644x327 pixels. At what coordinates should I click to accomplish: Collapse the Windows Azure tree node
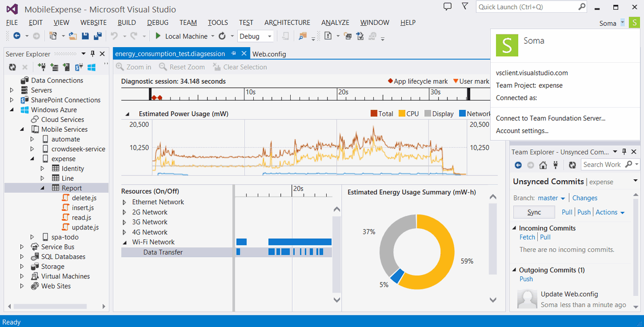[x=12, y=110]
